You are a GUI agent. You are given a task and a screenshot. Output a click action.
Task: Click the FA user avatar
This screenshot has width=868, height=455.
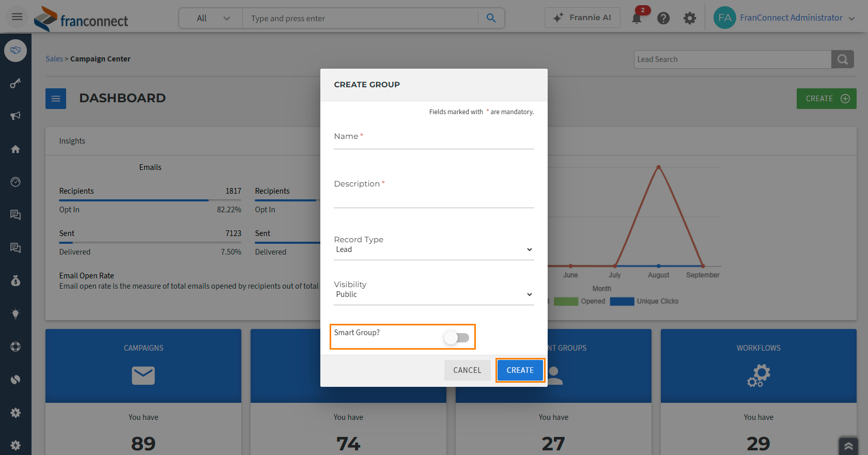724,18
